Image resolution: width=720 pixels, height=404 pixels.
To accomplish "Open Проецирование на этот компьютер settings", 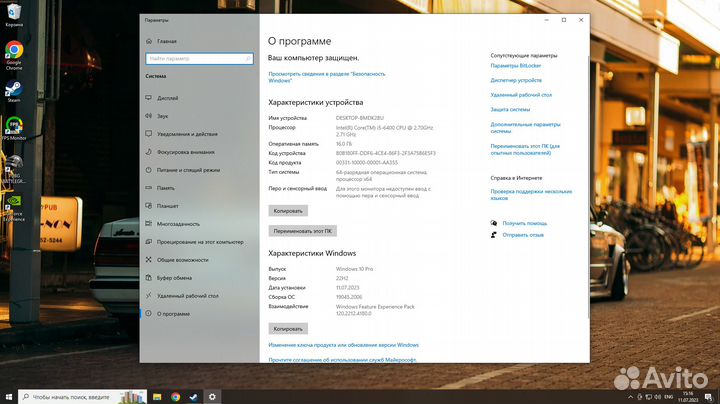I will (199, 241).
